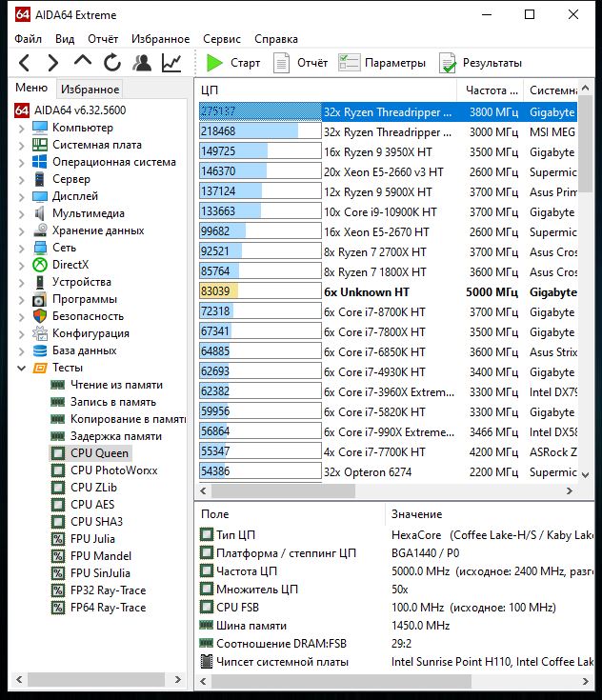Click the results list horizontal scrollbar

click(386, 491)
